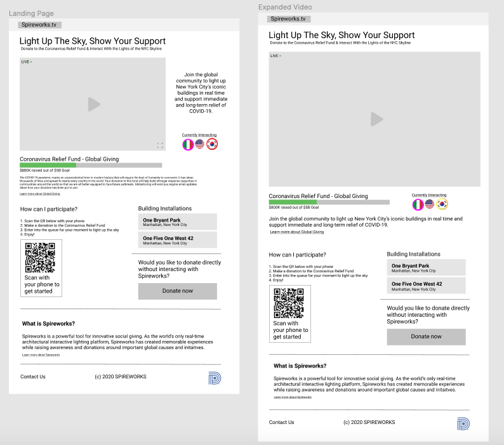Click Building Installations heading on Landing Page

click(x=165, y=209)
